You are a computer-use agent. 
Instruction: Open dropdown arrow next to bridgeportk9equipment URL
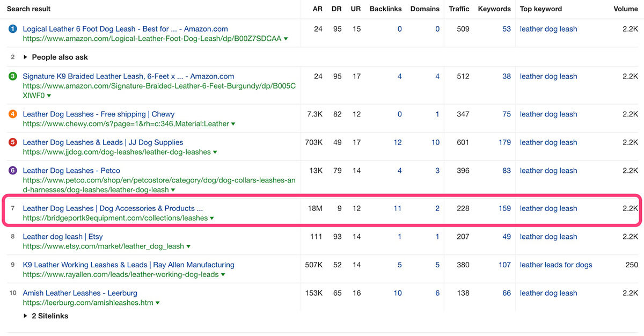(x=212, y=218)
